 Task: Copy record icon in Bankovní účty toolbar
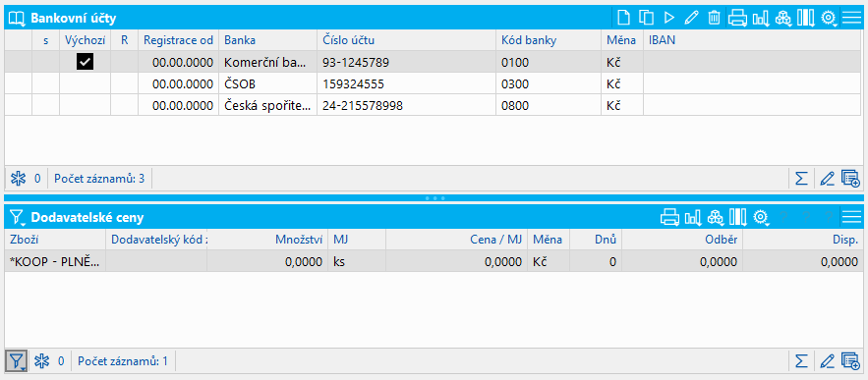pyautogui.click(x=646, y=18)
